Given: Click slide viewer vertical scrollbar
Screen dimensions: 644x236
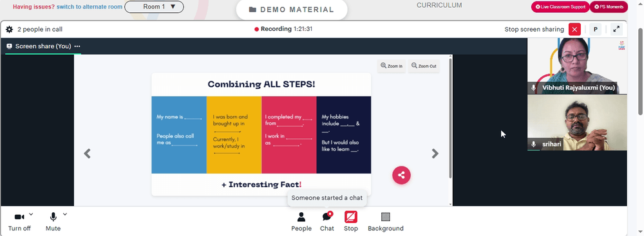Looking at the screenshot, I should [451, 118].
